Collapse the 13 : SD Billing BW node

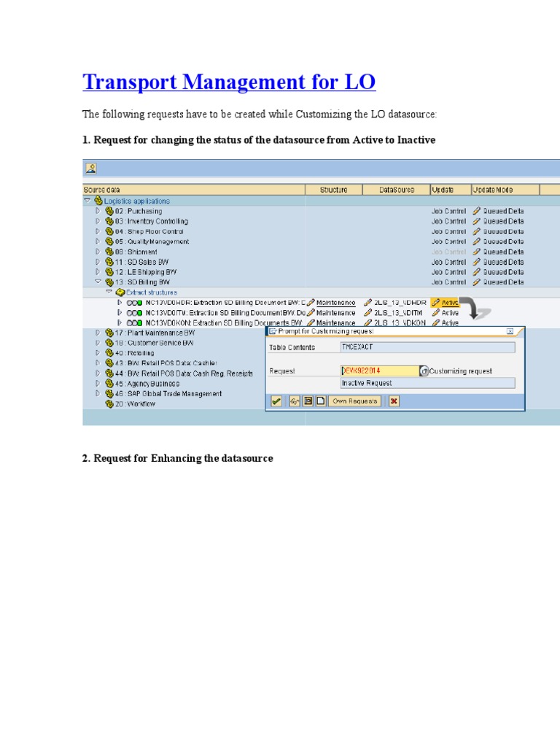tap(98, 282)
